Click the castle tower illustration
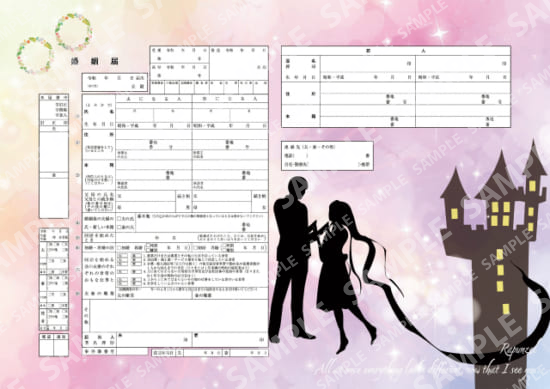The image size is (550, 389). pyautogui.click(x=495, y=263)
